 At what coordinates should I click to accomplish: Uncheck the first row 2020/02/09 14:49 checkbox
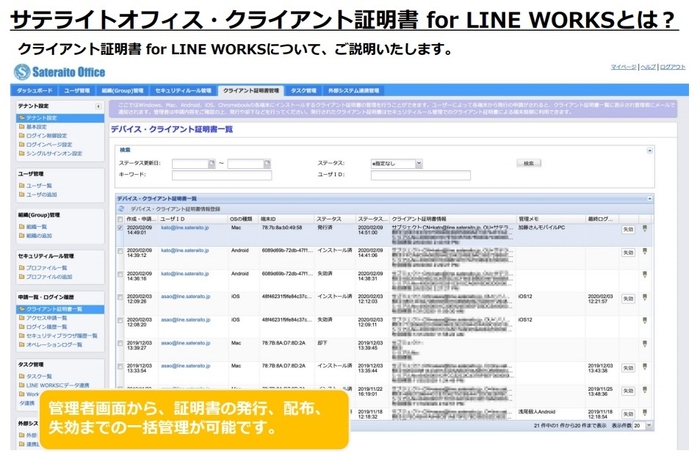tap(120, 229)
